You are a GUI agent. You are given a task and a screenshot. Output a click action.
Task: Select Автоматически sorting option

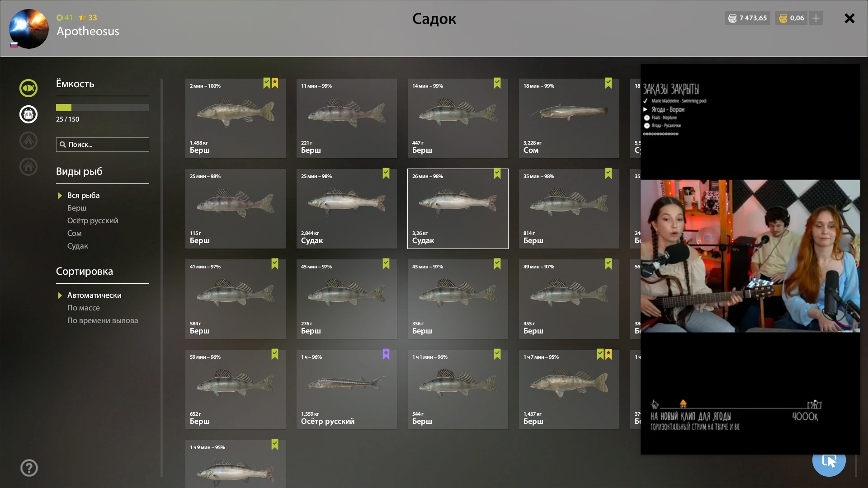[x=94, y=295]
